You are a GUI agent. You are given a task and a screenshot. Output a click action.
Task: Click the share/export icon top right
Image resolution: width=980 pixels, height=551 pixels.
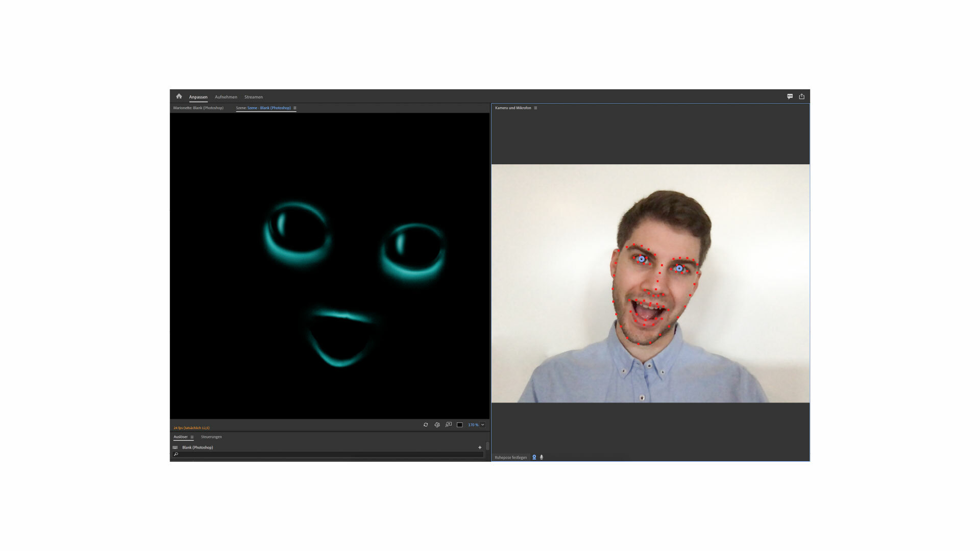click(x=801, y=96)
